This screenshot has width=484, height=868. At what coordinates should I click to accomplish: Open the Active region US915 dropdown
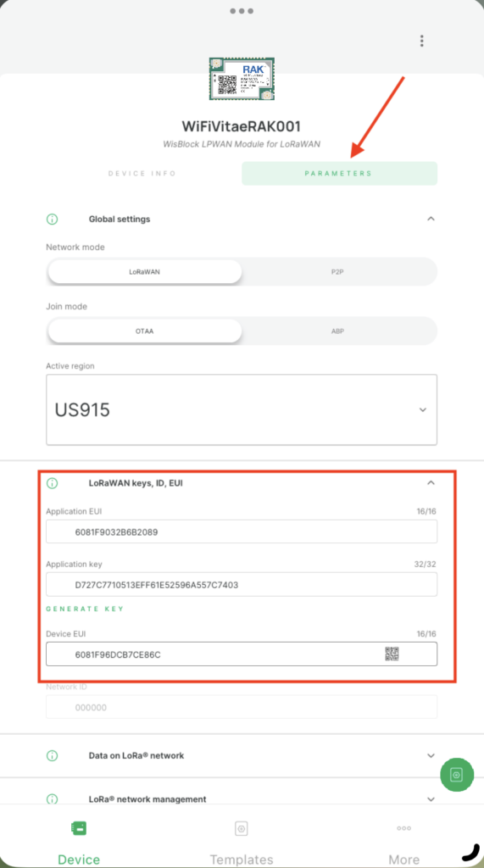[x=242, y=409]
